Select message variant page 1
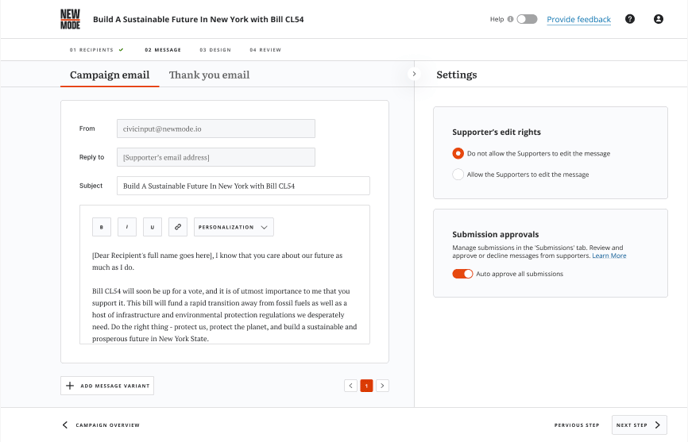Viewport: 688px width, 442px height. click(366, 386)
